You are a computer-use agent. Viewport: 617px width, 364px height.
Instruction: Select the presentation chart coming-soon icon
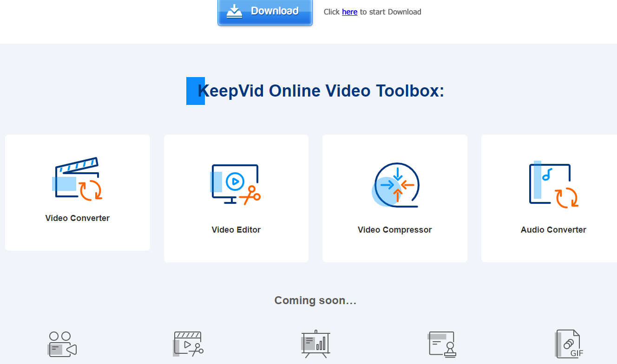tap(315, 344)
